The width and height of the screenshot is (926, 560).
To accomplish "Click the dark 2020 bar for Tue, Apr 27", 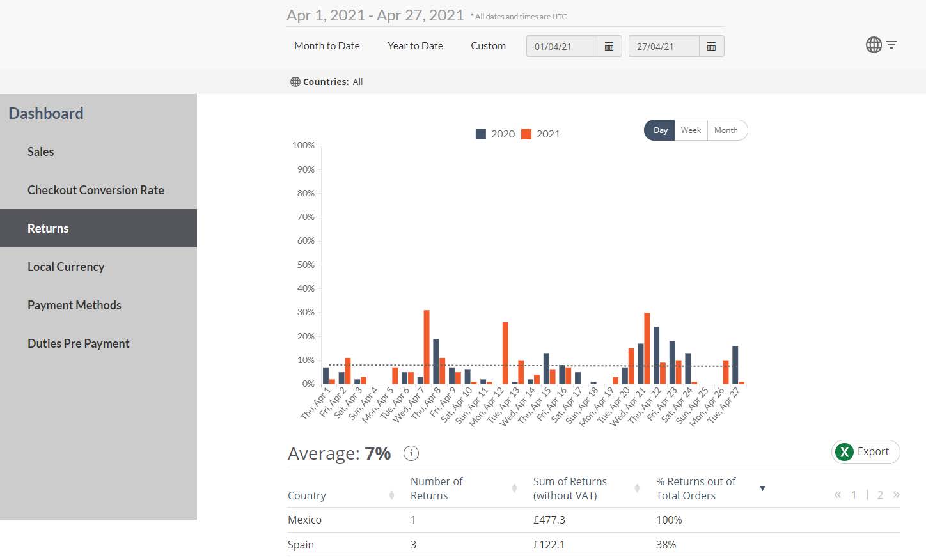I will click(x=735, y=365).
